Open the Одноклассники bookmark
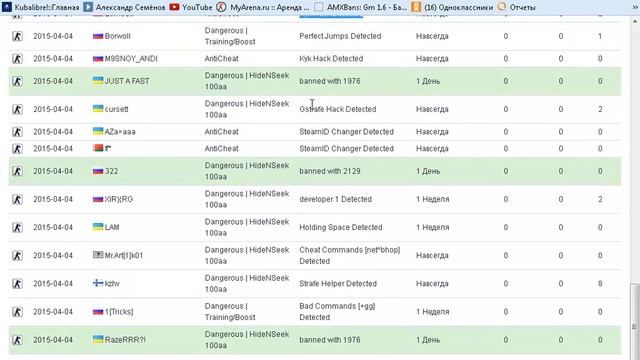The height and width of the screenshot is (360, 640). 452,7
